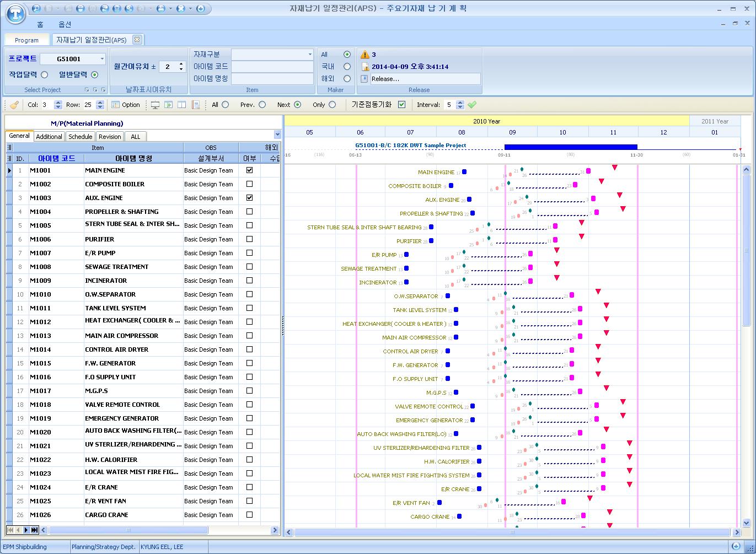Close the 자재납기 일정관리(APS) tab
The height and width of the screenshot is (554, 756).
coord(137,40)
